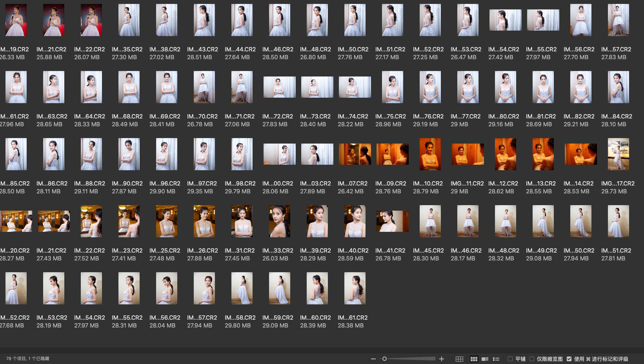Select the IMG...17.CR2 thumbnail
This screenshot has width=644, height=364.
(x=618, y=154)
